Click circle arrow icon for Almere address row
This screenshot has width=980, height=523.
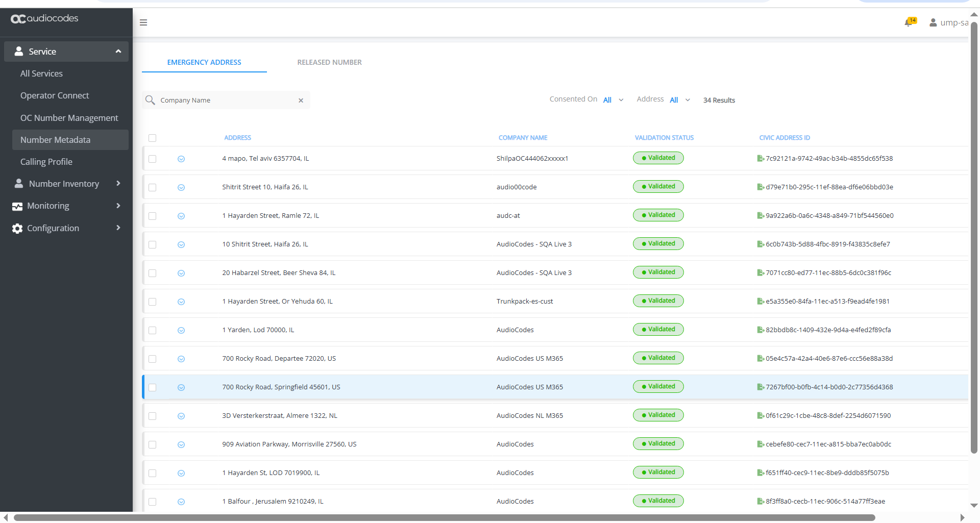(181, 416)
